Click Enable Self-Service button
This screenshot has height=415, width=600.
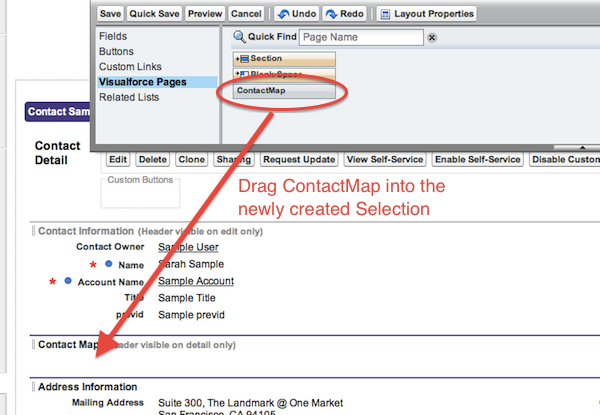(x=478, y=159)
